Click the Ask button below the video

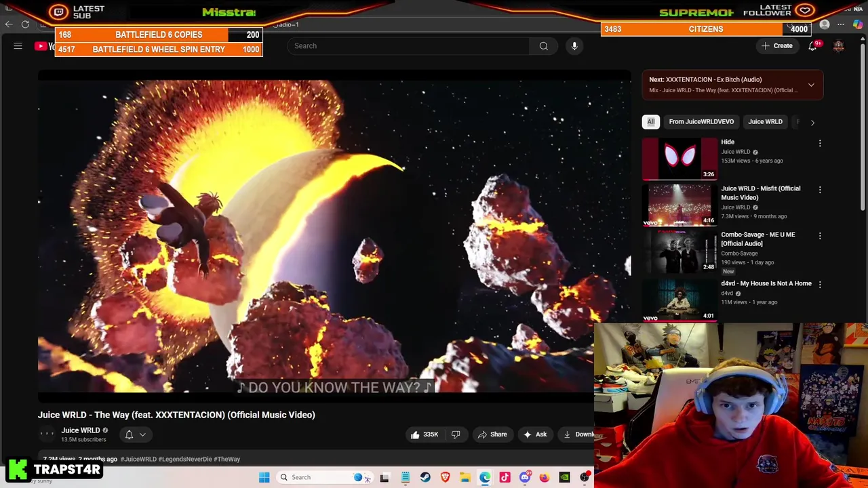pos(535,434)
